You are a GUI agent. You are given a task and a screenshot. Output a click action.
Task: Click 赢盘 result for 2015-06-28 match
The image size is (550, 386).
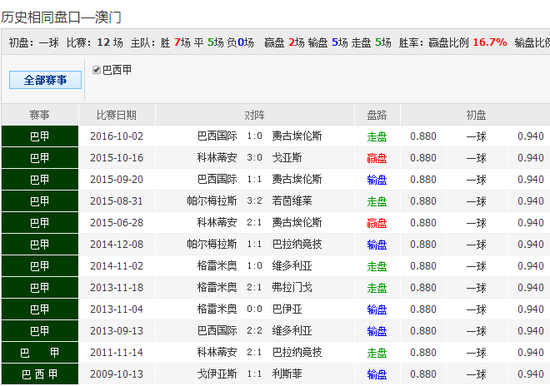pyautogui.click(x=377, y=223)
